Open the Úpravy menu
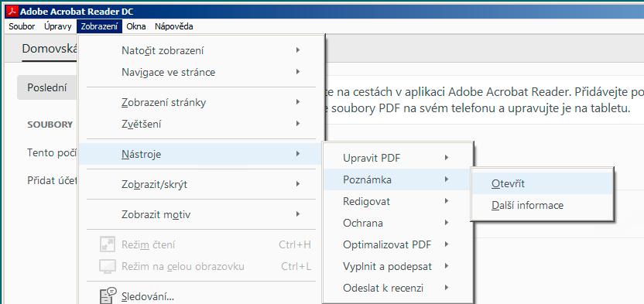The height and width of the screenshot is (304, 644). pos(57,26)
